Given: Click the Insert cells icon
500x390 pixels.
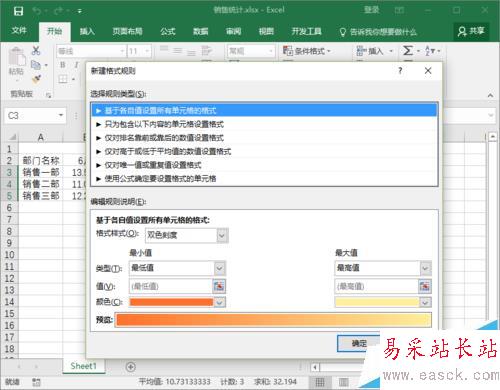Looking at the screenshot, I should 361,51.
